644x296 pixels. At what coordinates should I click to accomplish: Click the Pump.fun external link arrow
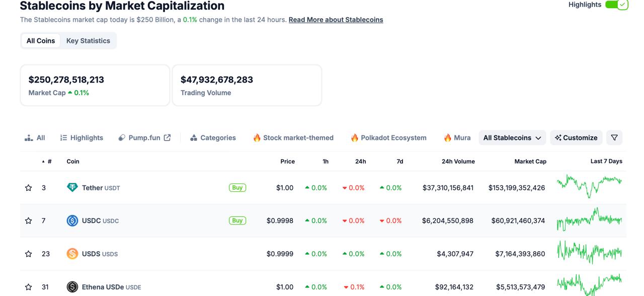pos(167,137)
